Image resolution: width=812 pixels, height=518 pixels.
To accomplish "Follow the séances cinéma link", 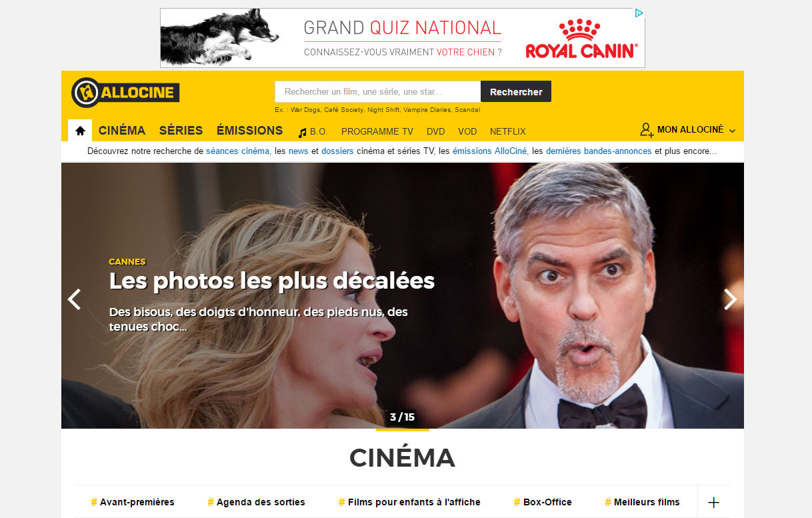I will point(238,151).
